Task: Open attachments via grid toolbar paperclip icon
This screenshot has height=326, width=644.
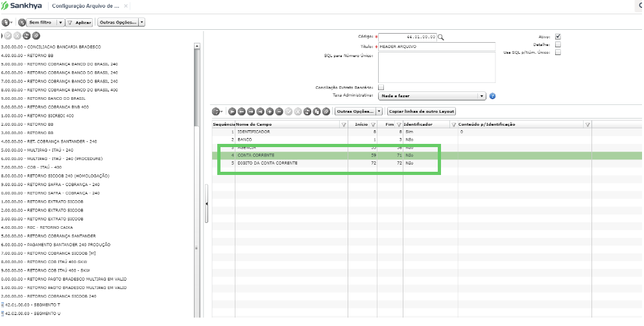Action: 326,111
